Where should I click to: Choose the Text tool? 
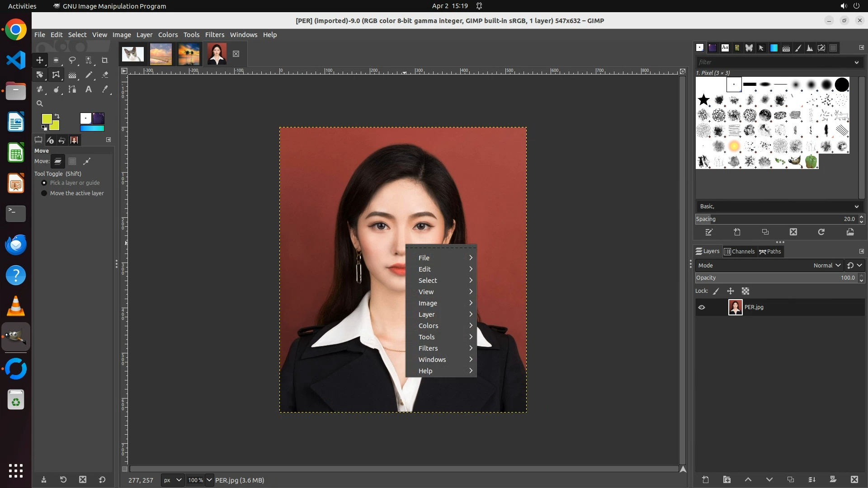point(89,89)
